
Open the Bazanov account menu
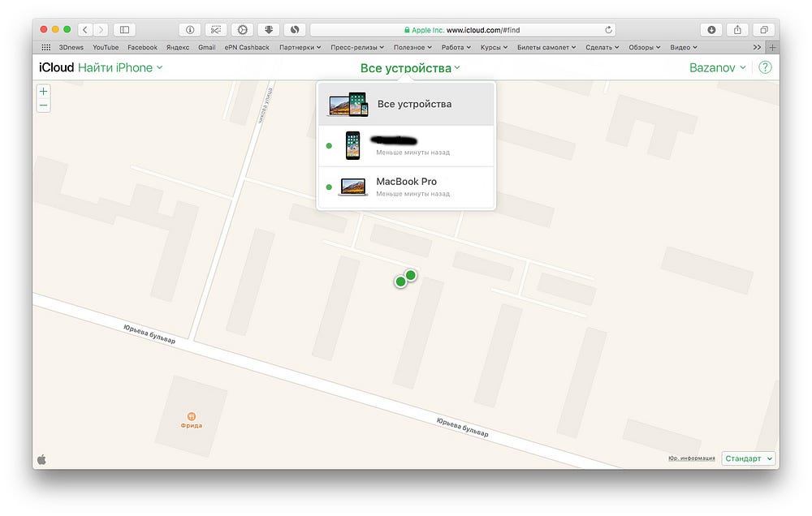point(717,68)
